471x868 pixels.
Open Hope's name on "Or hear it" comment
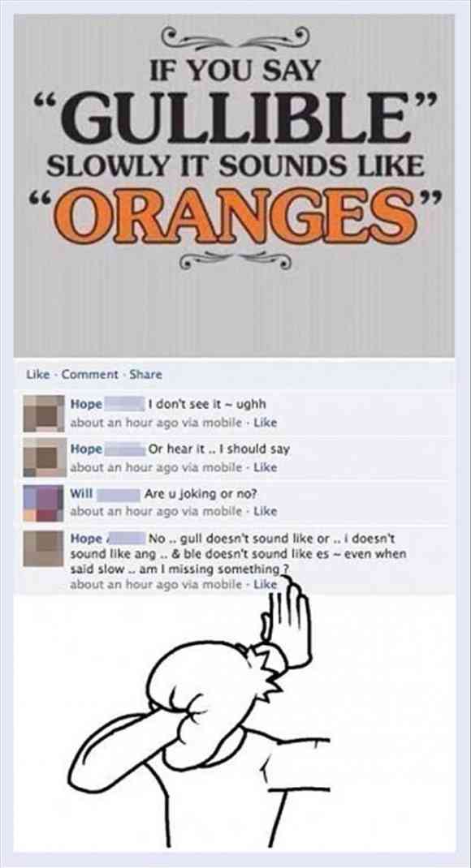pyautogui.click(x=86, y=448)
